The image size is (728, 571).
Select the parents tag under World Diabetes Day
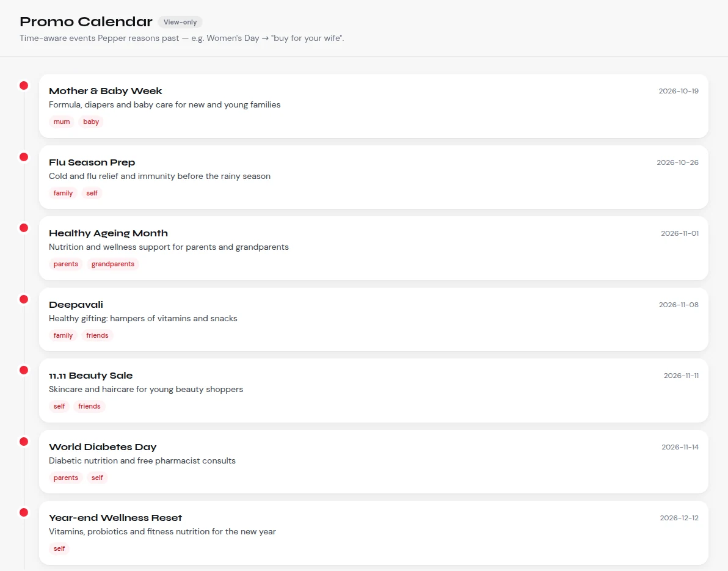click(x=66, y=478)
